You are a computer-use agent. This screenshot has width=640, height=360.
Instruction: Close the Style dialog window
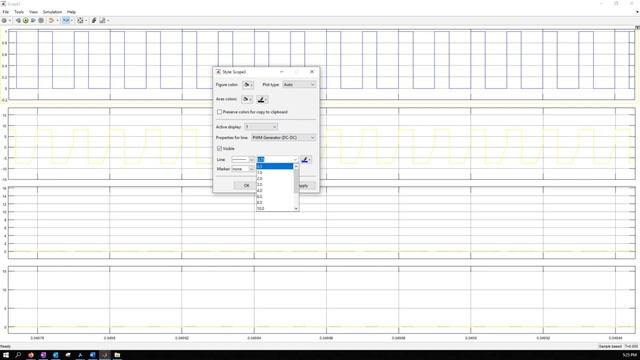[312, 72]
